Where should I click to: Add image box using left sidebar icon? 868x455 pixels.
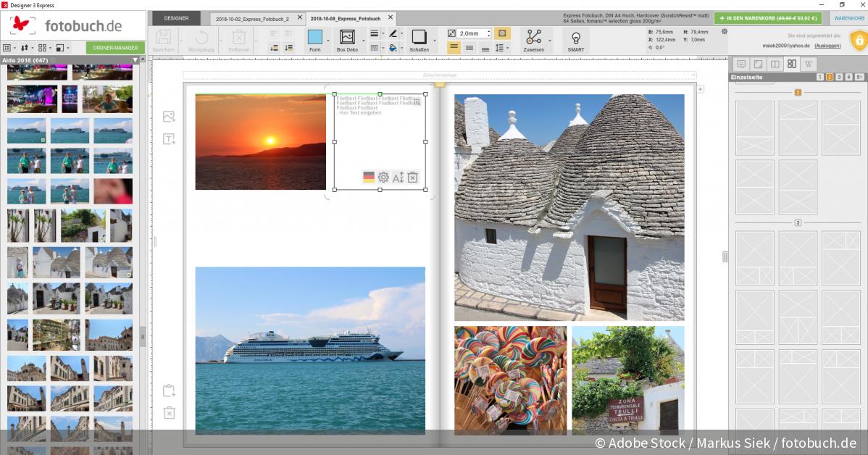click(x=170, y=116)
